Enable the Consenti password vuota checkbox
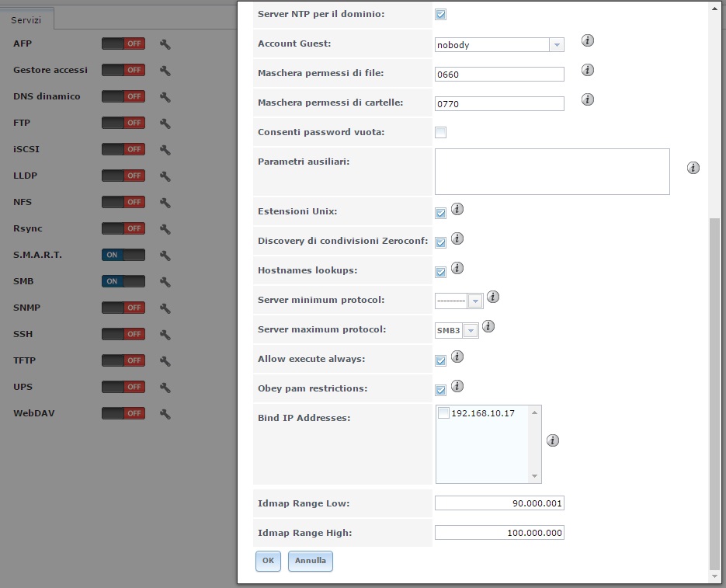The image size is (726, 588). point(441,133)
